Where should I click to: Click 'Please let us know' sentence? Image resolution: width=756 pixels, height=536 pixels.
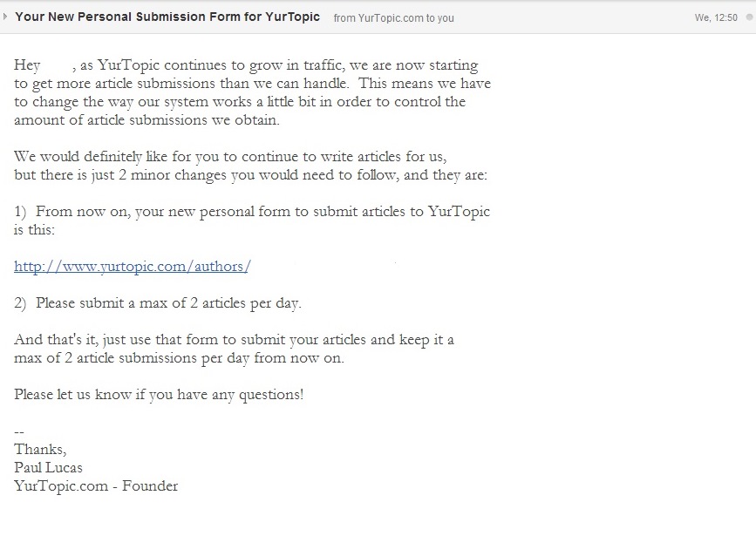point(159,395)
